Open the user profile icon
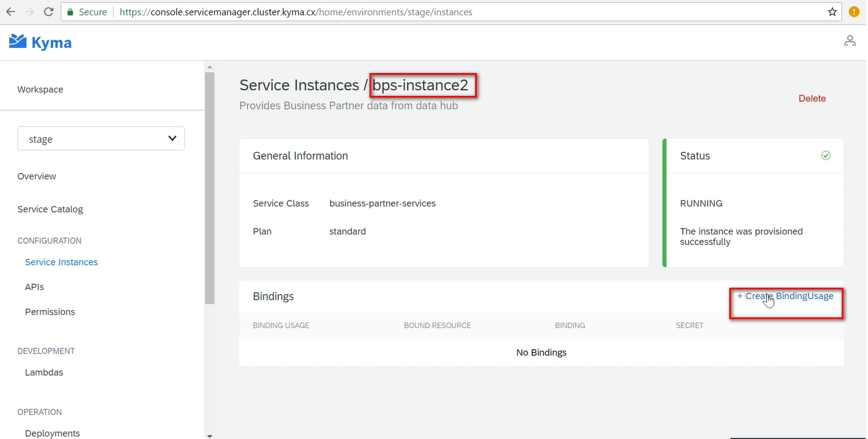 tap(850, 41)
